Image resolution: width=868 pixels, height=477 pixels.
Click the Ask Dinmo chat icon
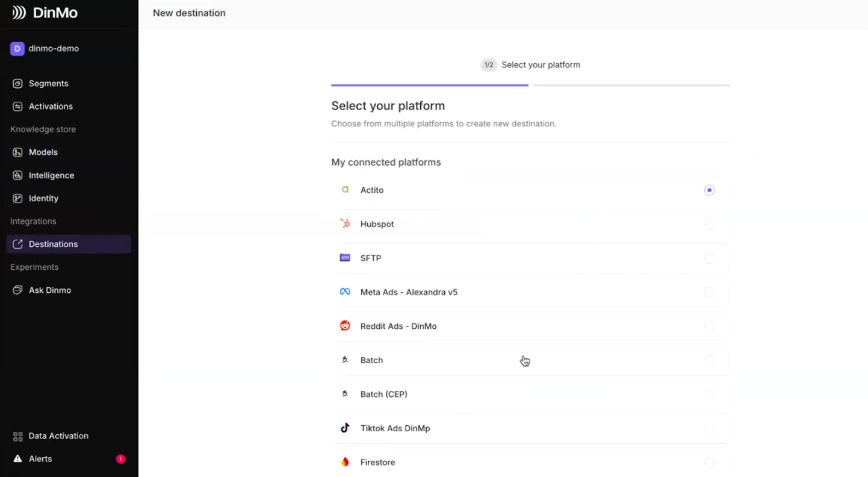(17, 290)
